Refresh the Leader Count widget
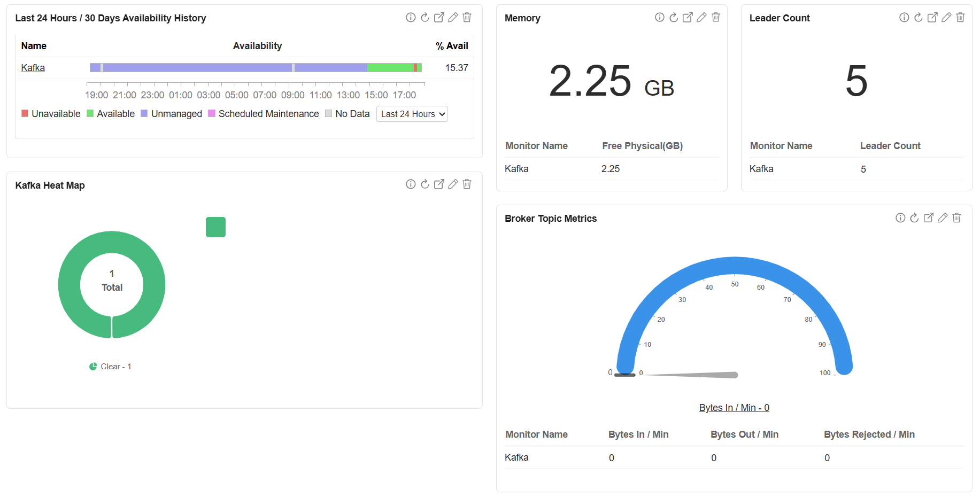The image size is (980, 497). (x=918, y=17)
